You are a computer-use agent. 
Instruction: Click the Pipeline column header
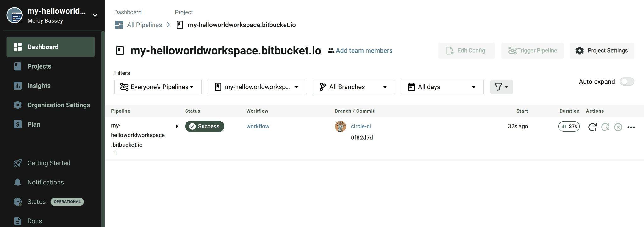120,111
